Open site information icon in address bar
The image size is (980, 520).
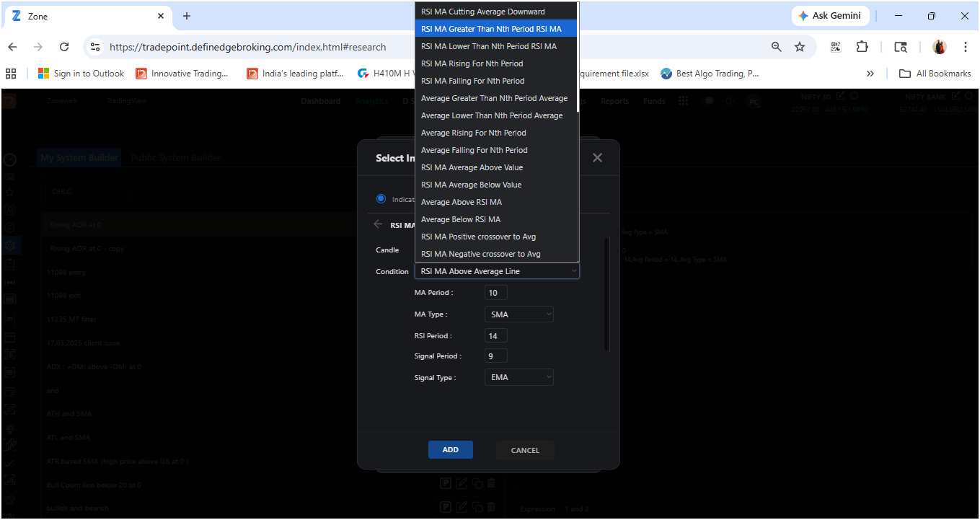[x=94, y=47]
